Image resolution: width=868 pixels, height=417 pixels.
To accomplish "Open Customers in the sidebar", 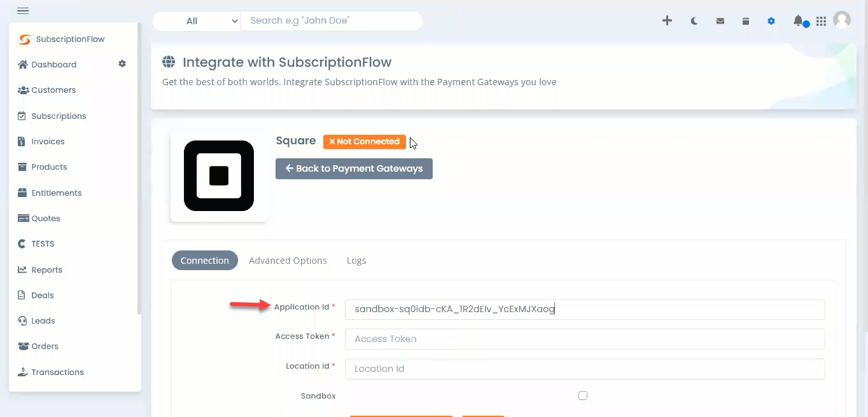I will pos(53,90).
